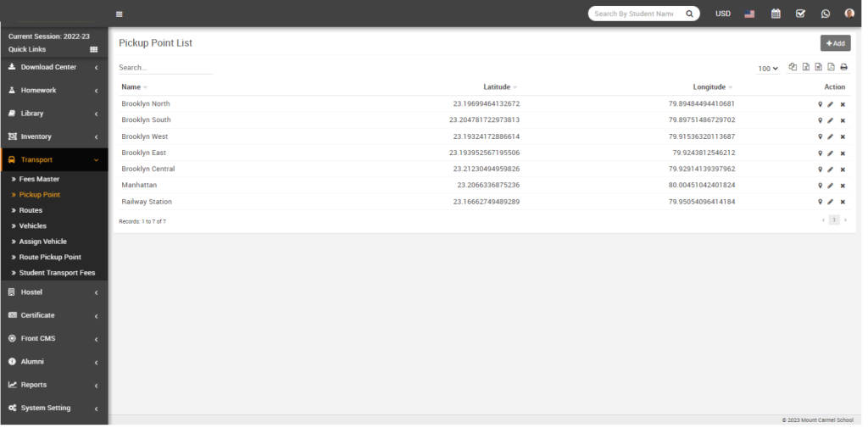Edit Brooklyn North pickup point
Viewport: 868px width, 428px height.
[831, 104]
